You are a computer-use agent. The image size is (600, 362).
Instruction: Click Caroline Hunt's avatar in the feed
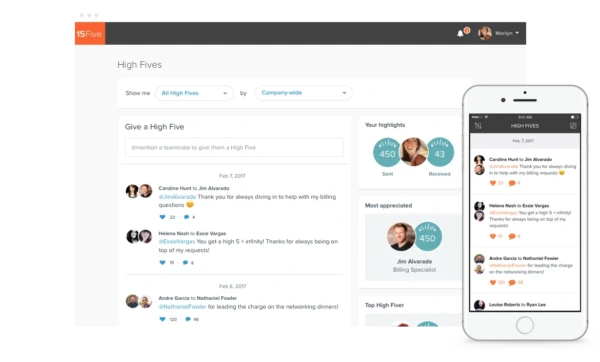(x=132, y=191)
